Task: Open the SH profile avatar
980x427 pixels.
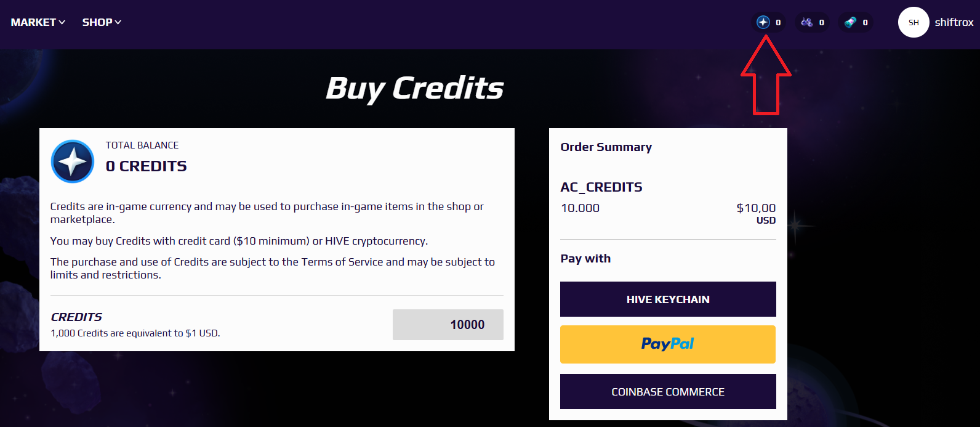Action: (x=914, y=22)
